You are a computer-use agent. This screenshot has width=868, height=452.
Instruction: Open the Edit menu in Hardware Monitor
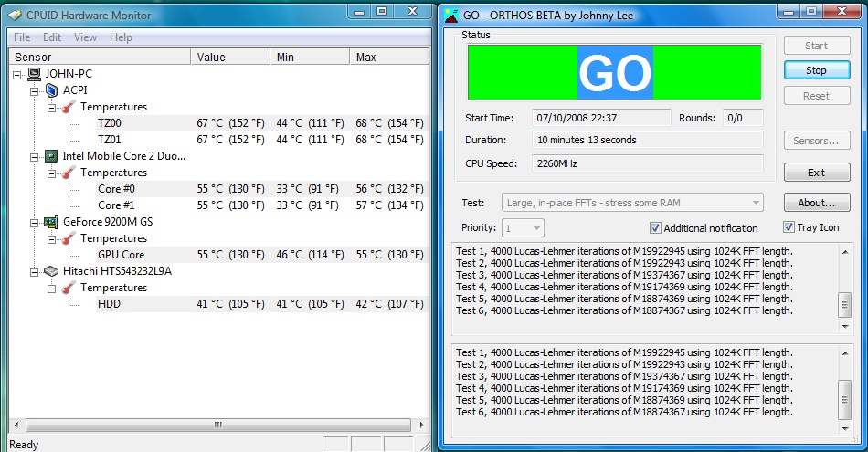pos(52,37)
